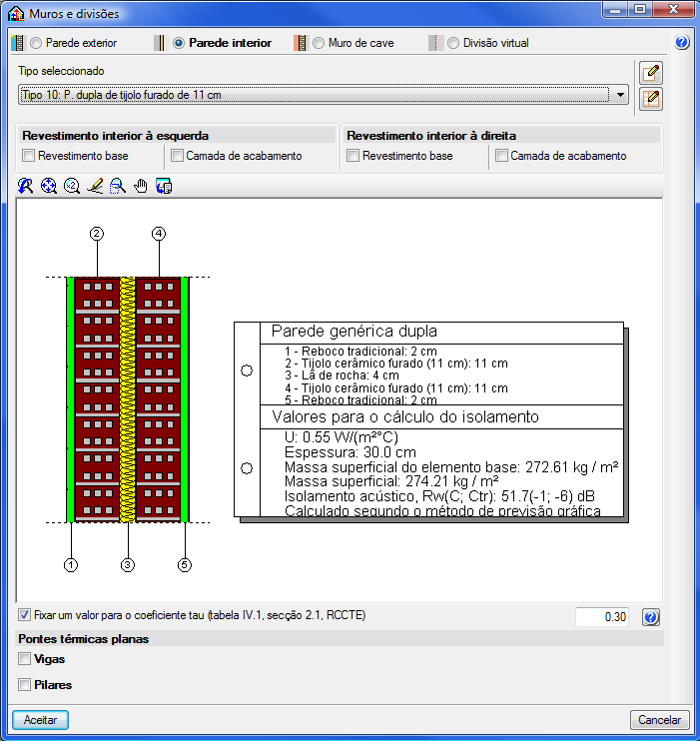This screenshot has width=700, height=741.
Task: Click layer marker 5 in wall diagram
Action: pyautogui.click(x=185, y=564)
